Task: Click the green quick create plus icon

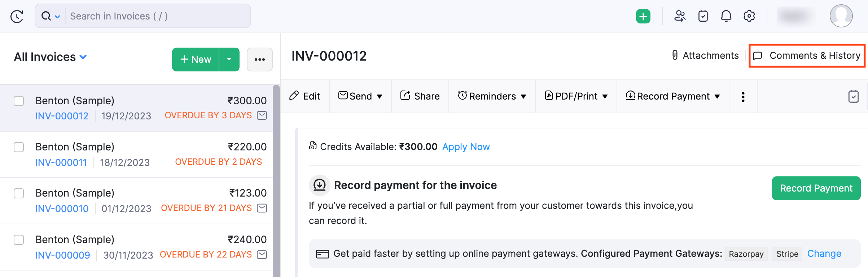Action: (643, 16)
